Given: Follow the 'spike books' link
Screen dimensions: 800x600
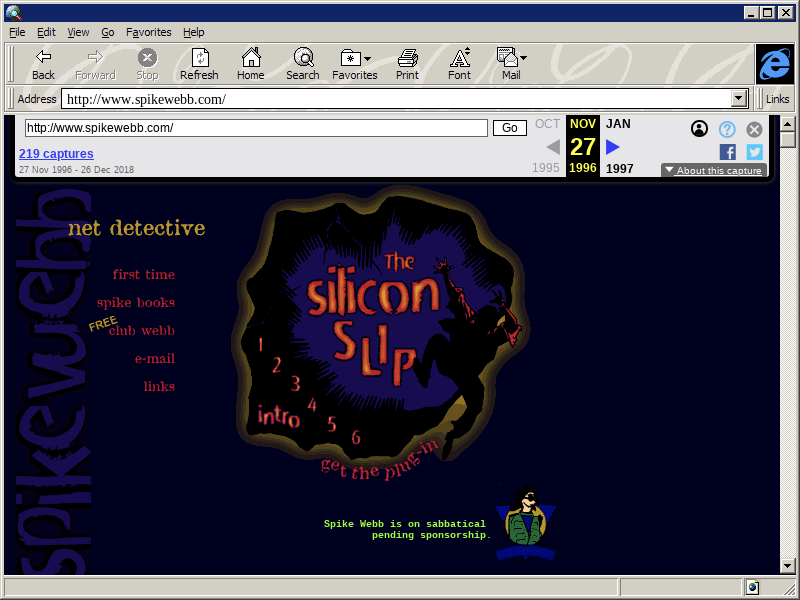Looking at the screenshot, I should pos(135,303).
